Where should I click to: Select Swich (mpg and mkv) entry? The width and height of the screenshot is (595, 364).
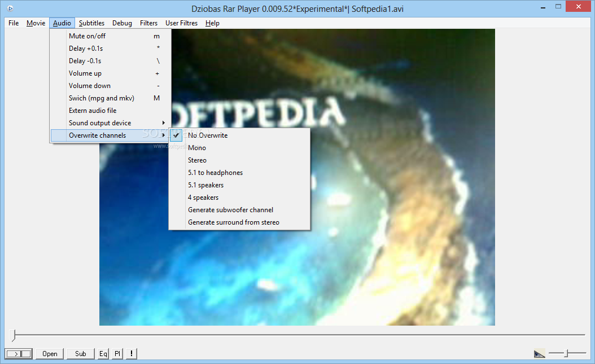pos(111,98)
